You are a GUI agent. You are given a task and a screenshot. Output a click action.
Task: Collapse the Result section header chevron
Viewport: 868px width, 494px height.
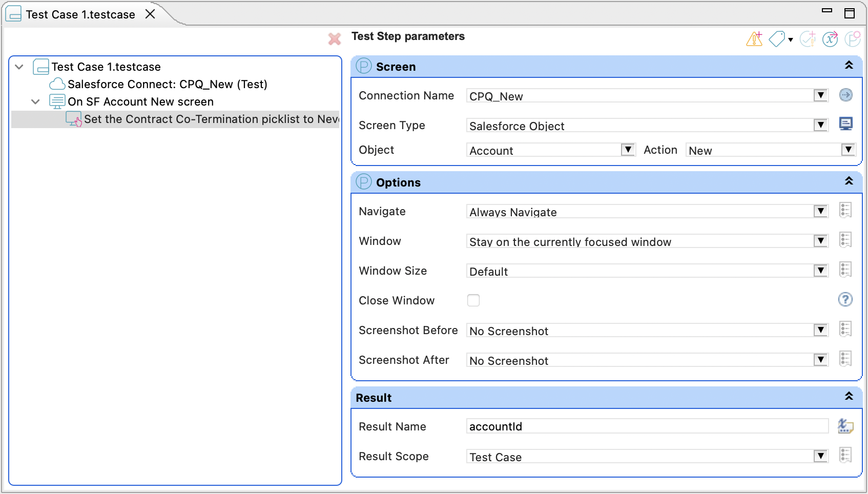point(849,396)
